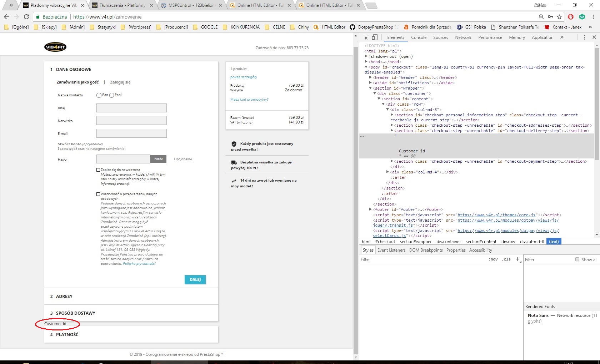
Task: Click the saved password key icon
Action: click(550, 17)
